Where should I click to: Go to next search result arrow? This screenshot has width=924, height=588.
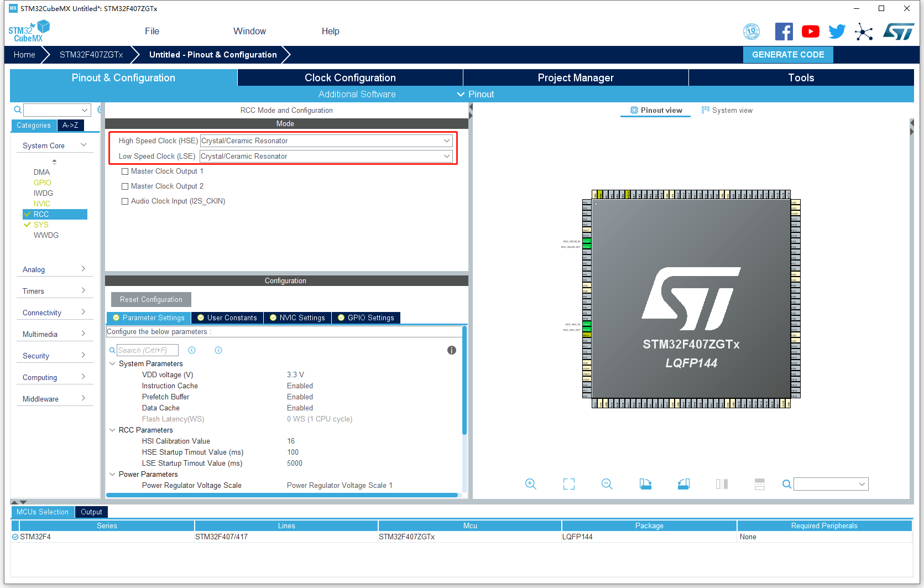(x=218, y=350)
